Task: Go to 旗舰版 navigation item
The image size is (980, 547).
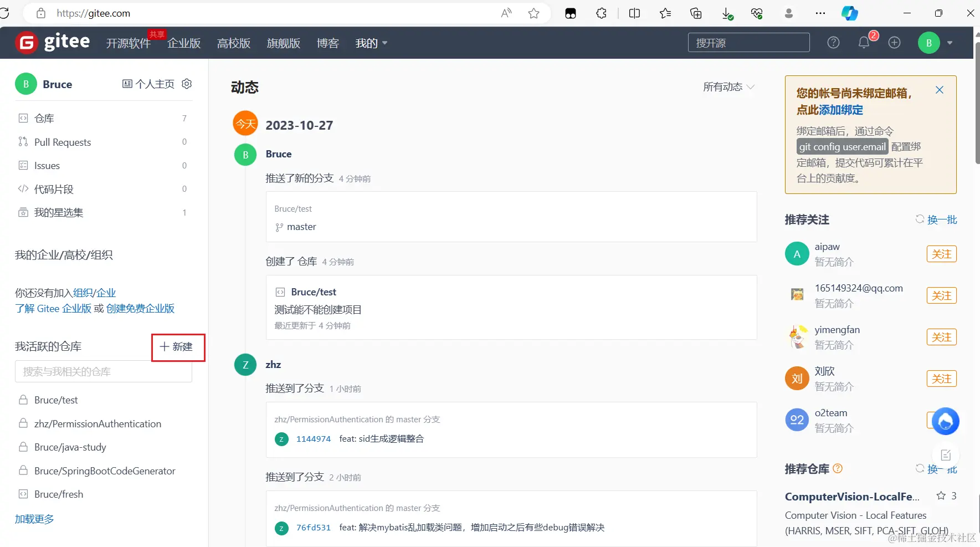Action: pos(284,43)
